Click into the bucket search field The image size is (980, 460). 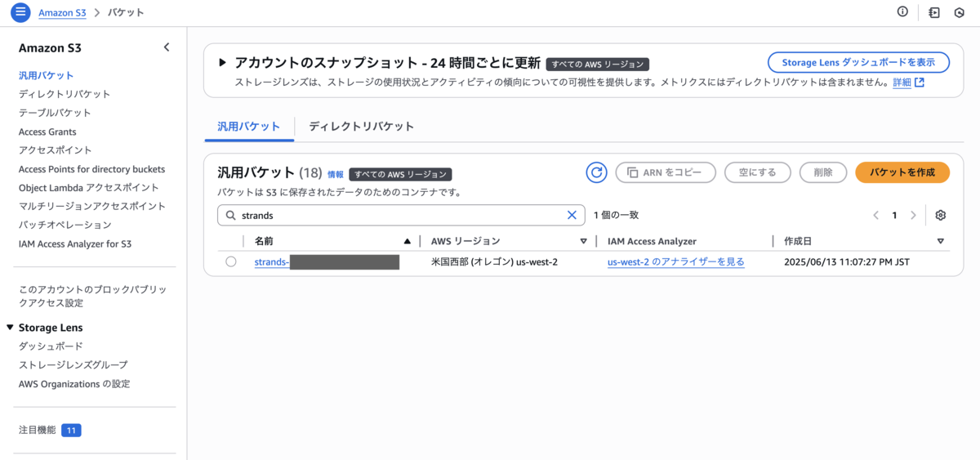(x=401, y=215)
